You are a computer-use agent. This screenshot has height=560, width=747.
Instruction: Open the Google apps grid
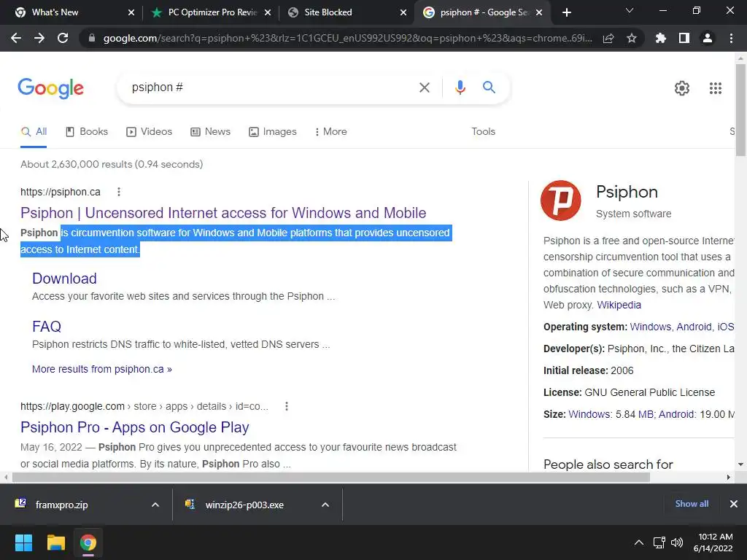point(715,88)
